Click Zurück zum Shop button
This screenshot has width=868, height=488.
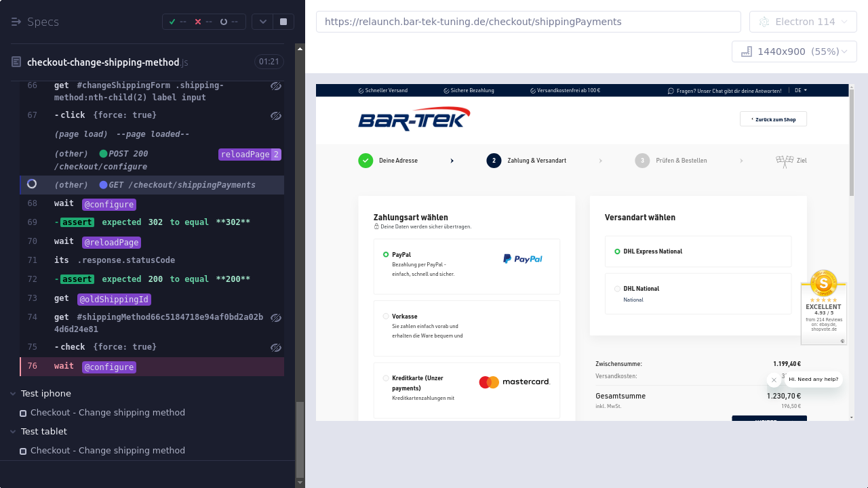(x=773, y=119)
